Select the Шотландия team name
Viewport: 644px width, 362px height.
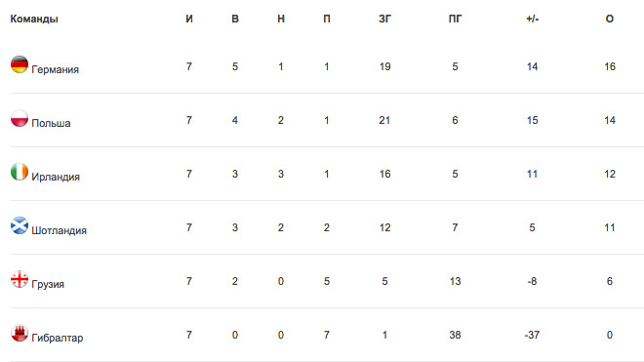(x=60, y=230)
